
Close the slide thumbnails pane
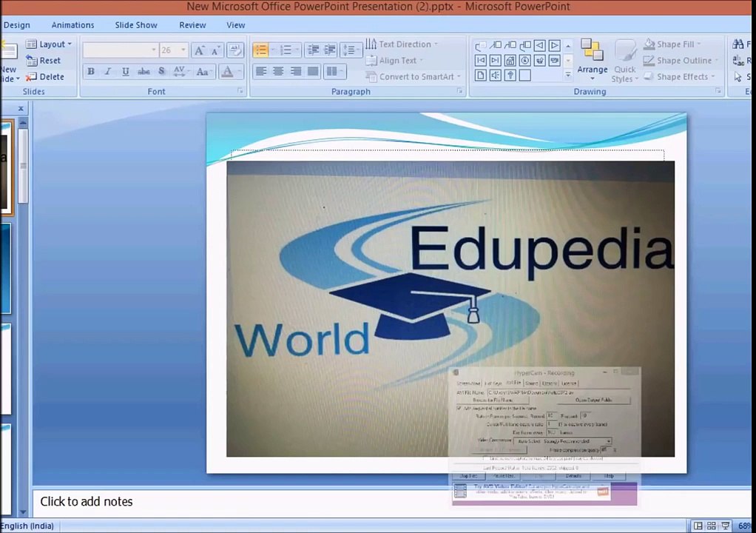click(21, 109)
